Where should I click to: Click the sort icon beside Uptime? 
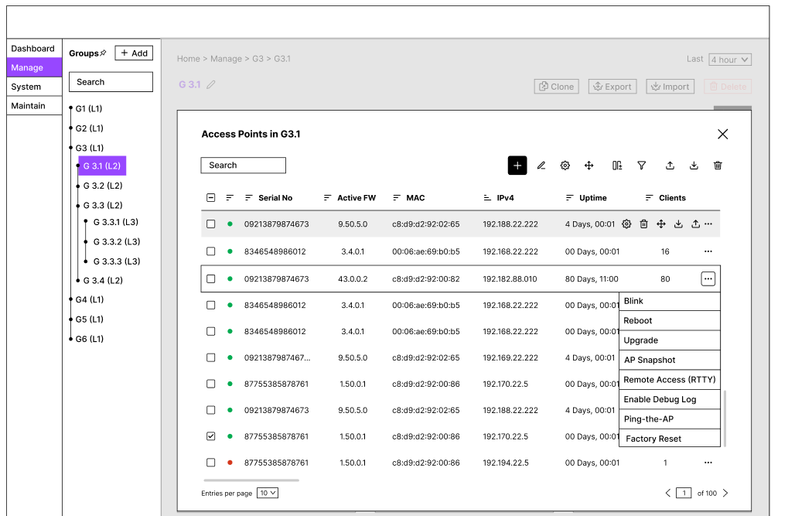point(570,198)
